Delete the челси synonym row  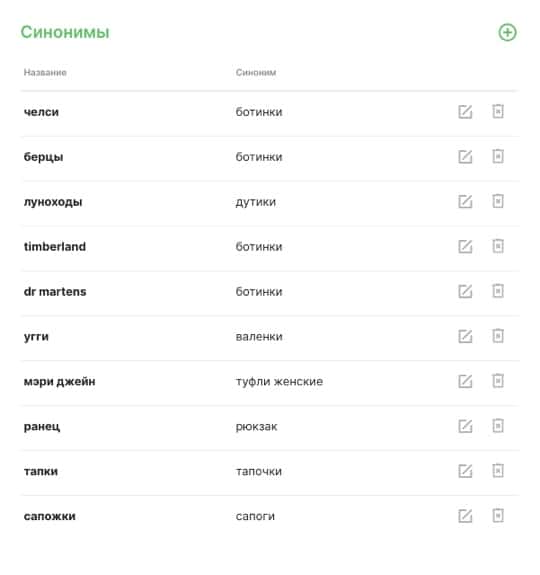[x=498, y=111]
